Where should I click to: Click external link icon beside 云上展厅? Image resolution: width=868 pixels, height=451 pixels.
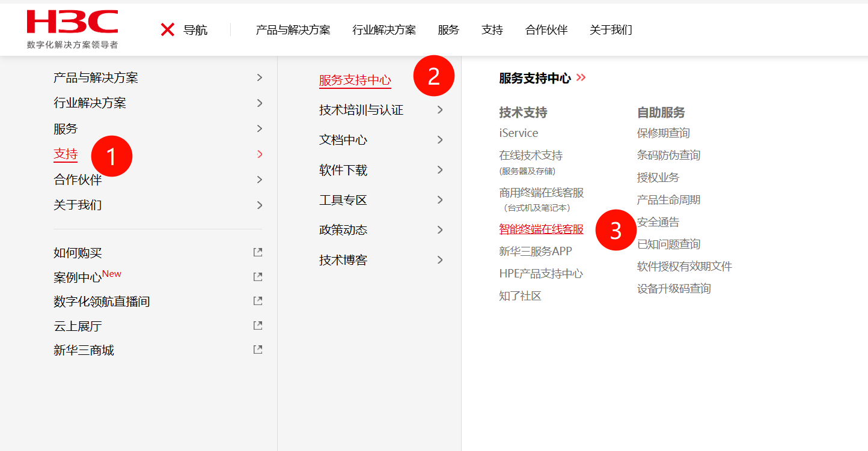[x=258, y=325]
